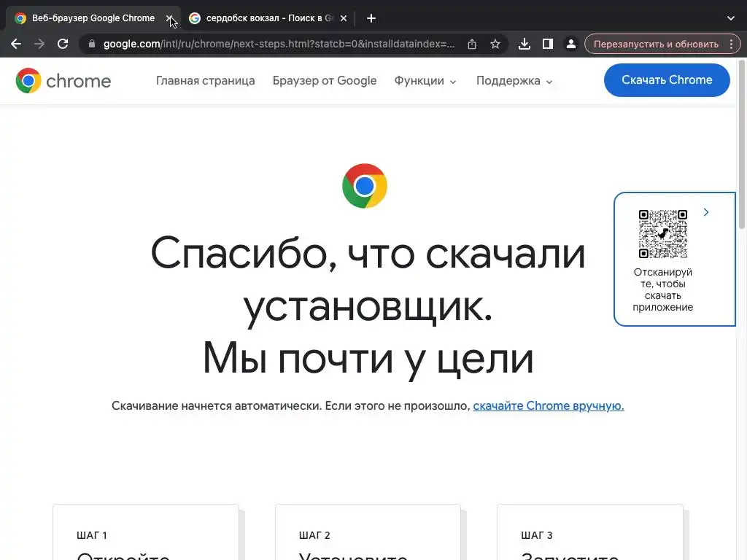Go back with the browser back arrow

tap(16, 44)
